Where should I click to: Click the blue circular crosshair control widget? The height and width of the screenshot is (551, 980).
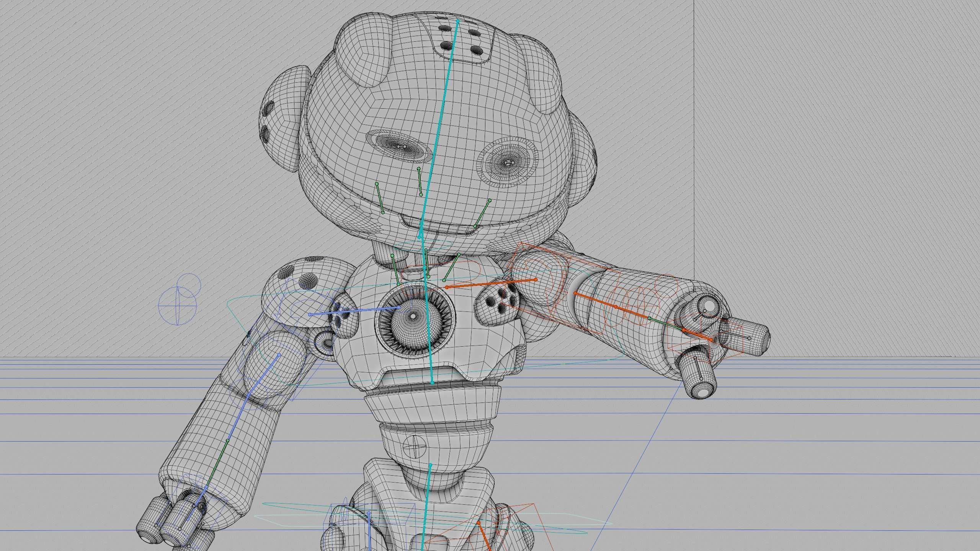(178, 306)
